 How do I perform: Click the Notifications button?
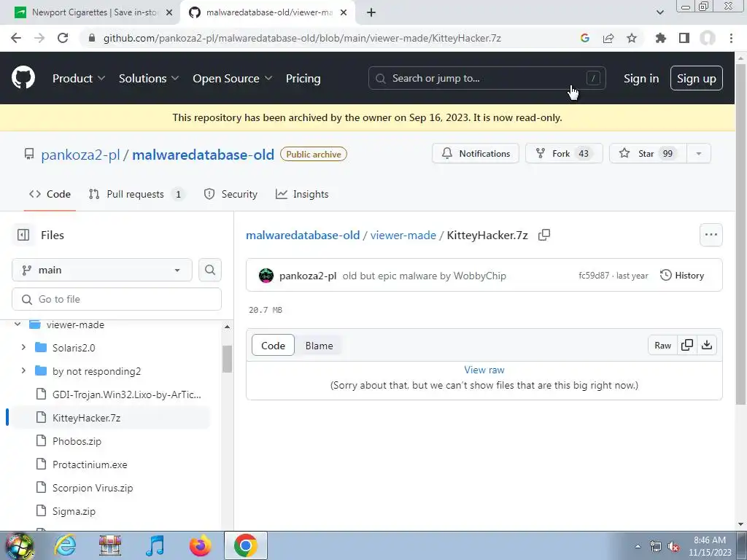pos(476,154)
